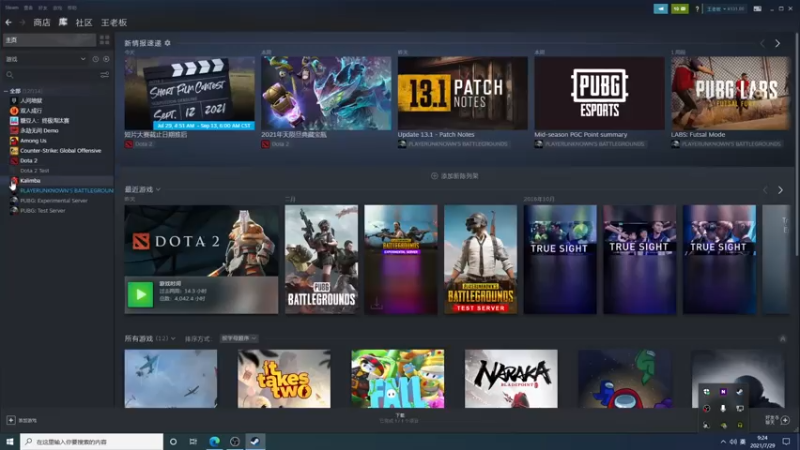This screenshot has width=800, height=450.
Task: Click the Windows Start button
Action: 10,441
